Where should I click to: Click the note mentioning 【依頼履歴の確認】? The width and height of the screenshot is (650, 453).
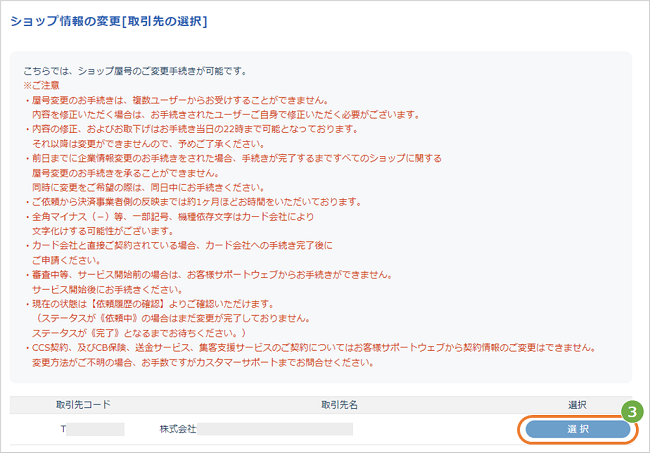coord(149,304)
